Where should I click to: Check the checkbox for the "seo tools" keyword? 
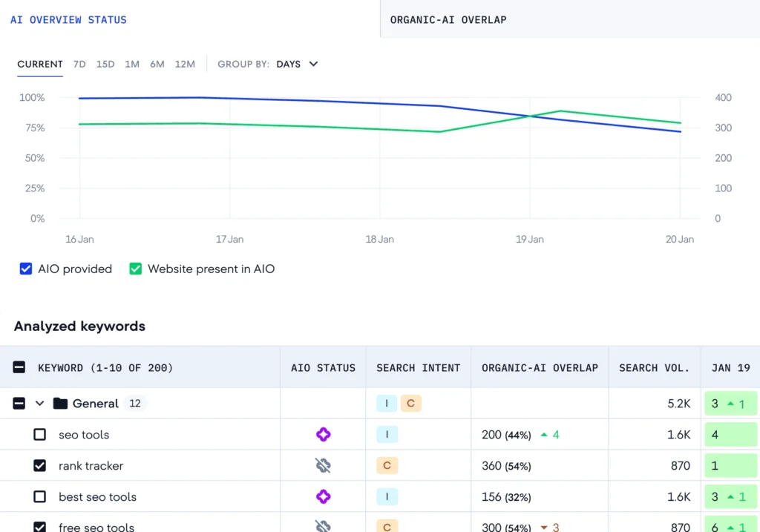[x=41, y=434]
